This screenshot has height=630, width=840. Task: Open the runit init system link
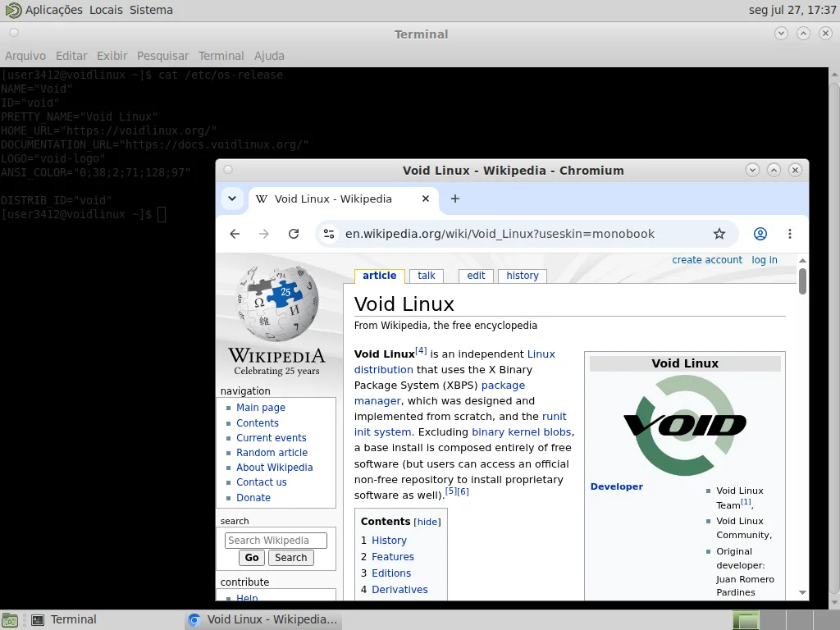coord(382,432)
